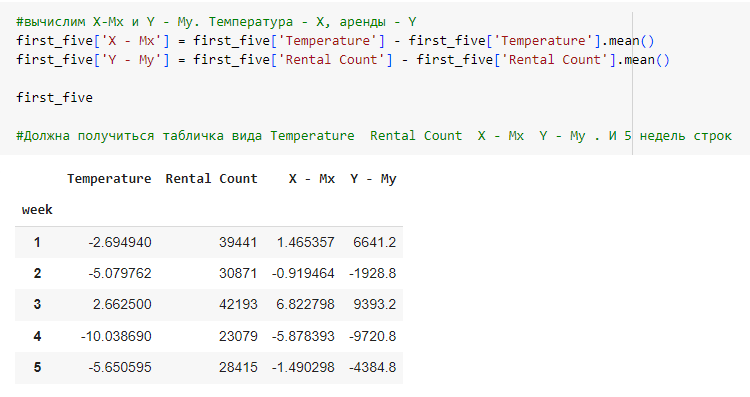Select week 3 row index
The image size is (750, 397).
coord(37,304)
